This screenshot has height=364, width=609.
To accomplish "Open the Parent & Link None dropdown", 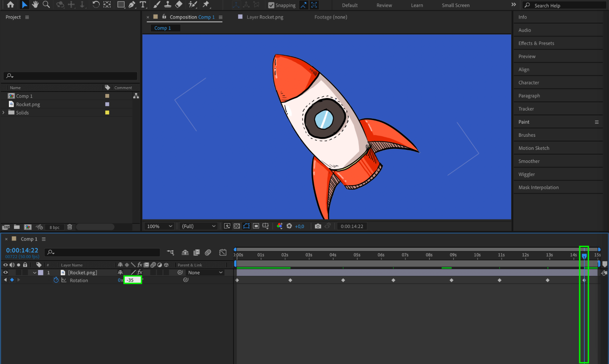I will pos(205,273).
